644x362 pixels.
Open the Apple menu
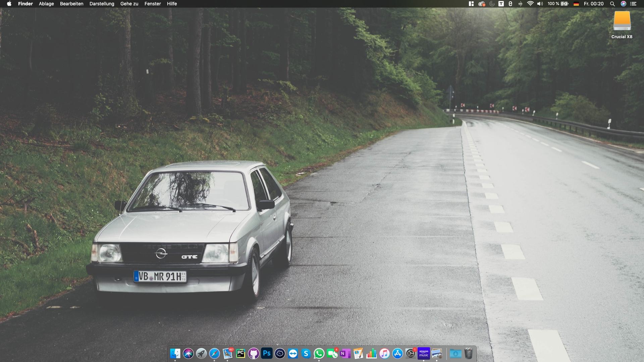9,4
